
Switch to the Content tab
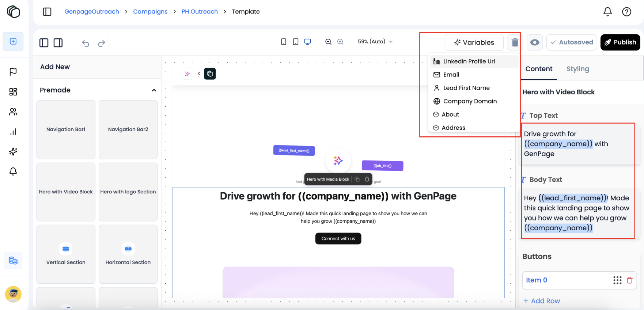pyautogui.click(x=539, y=69)
